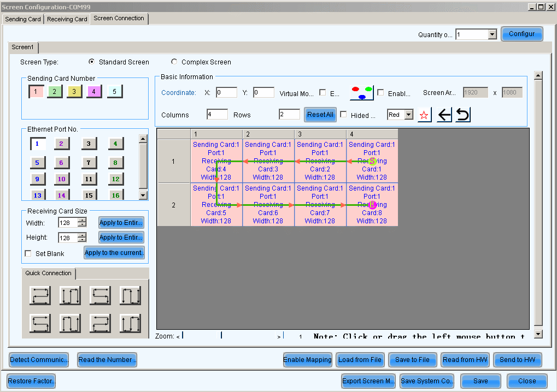This screenshot has height=392, width=557.
Task: Select Ethernet port number 4
Action: 115,144
